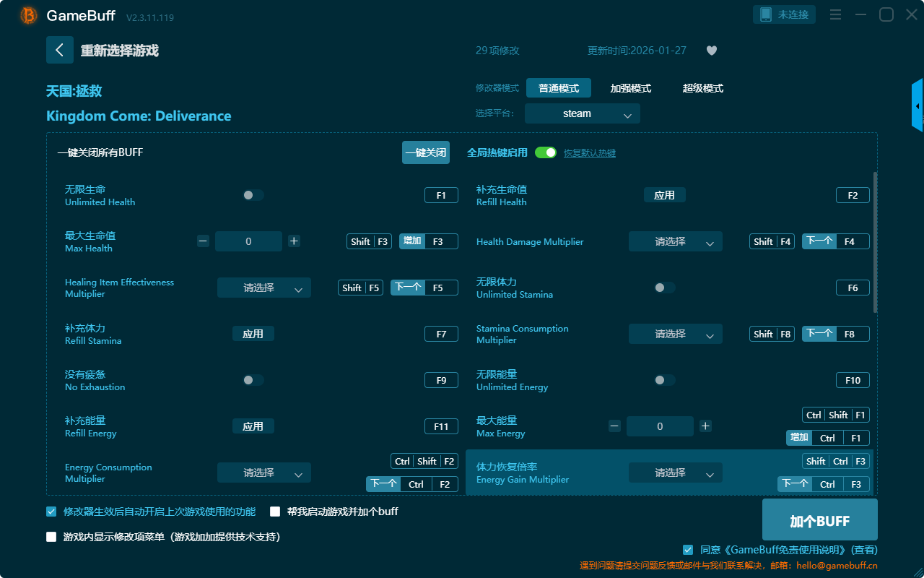Click the heart favorite icon
This screenshot has height=578, width=924.
[x=711, y=51]
